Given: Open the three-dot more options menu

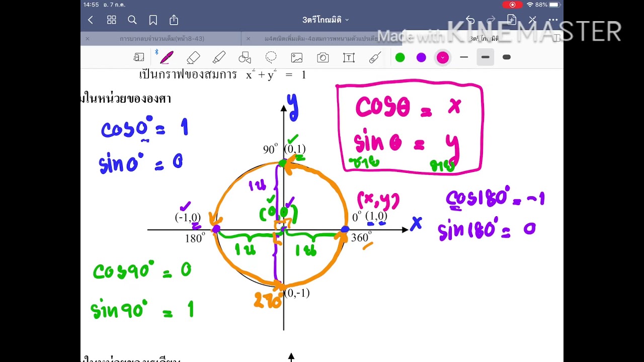Looking at the screenshot, I should (x=553, y=20).
